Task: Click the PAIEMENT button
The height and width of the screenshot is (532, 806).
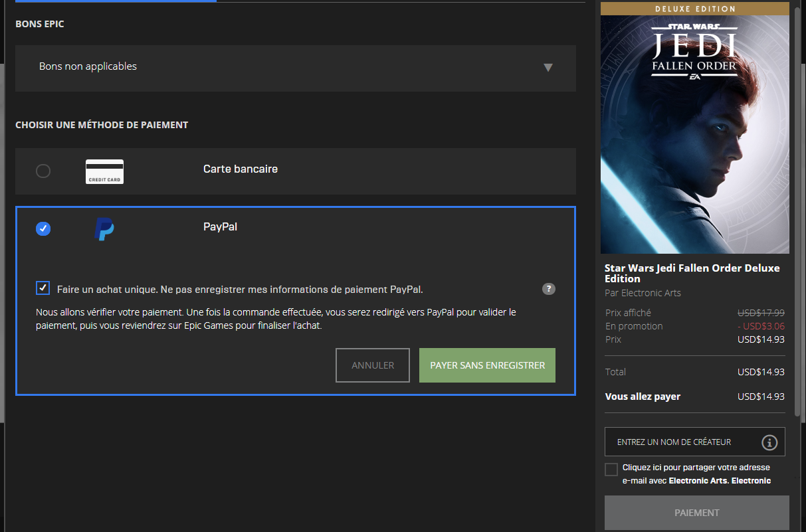Action: coord(697,513)
